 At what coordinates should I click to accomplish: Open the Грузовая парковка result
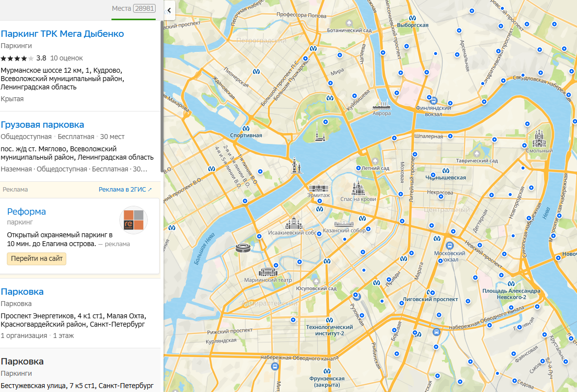pyautogui.click(x=42, y=125)
